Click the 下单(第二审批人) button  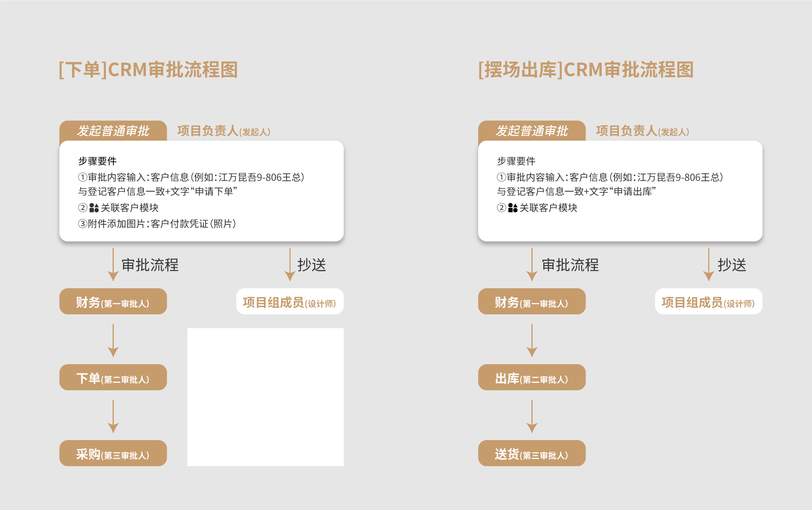point(113,377)
